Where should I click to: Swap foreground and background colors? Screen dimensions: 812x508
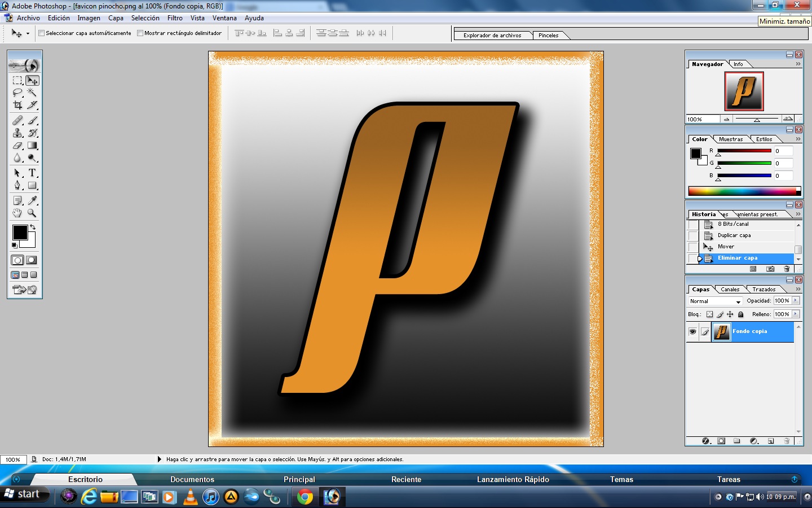point(33,227)
